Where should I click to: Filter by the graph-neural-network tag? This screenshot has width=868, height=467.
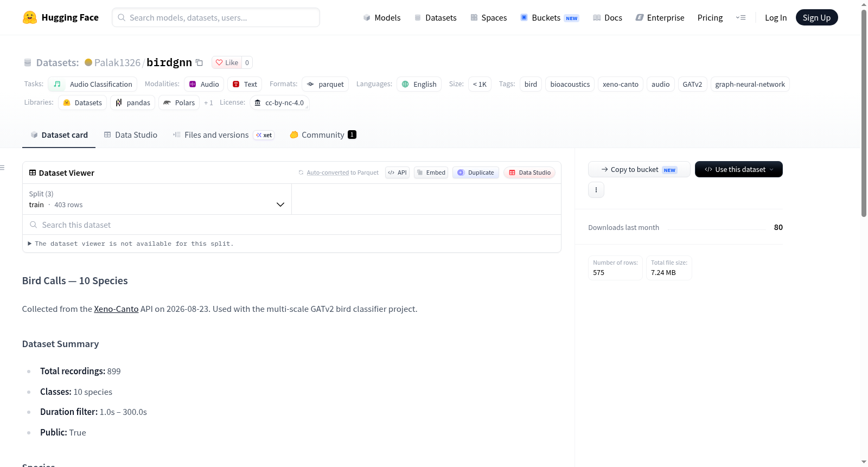click(750, 84)
